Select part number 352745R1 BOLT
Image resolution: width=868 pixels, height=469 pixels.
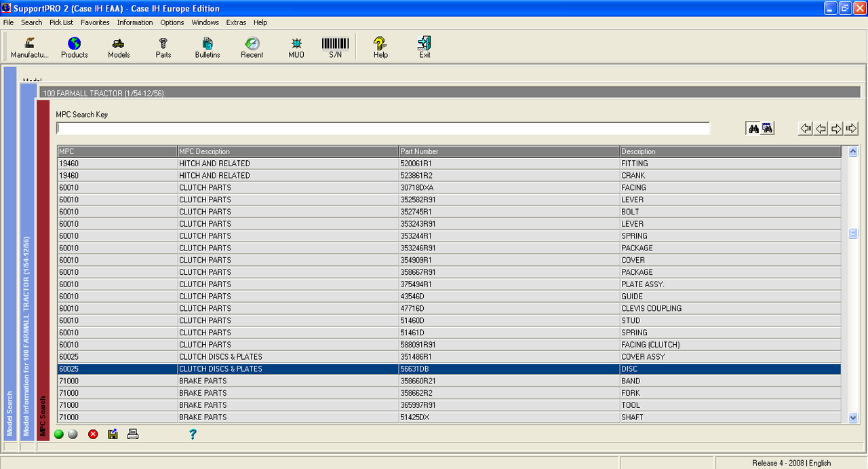tap(449, 212)
